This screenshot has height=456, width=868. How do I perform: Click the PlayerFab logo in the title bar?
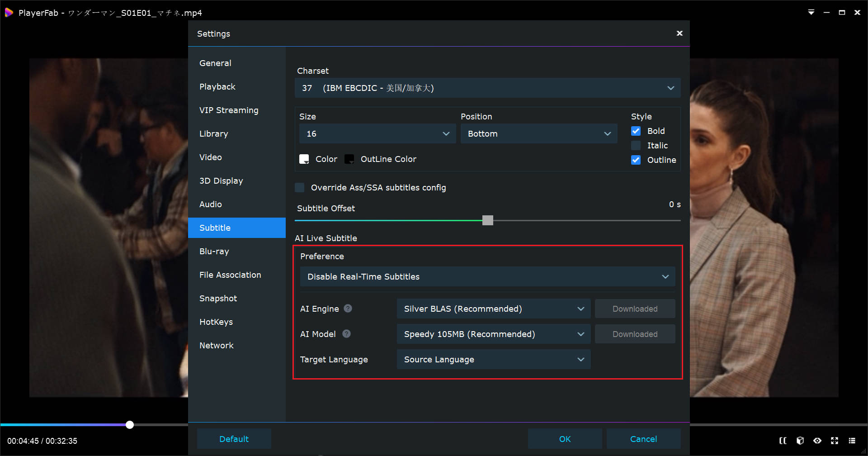click(x=9, y=12)
